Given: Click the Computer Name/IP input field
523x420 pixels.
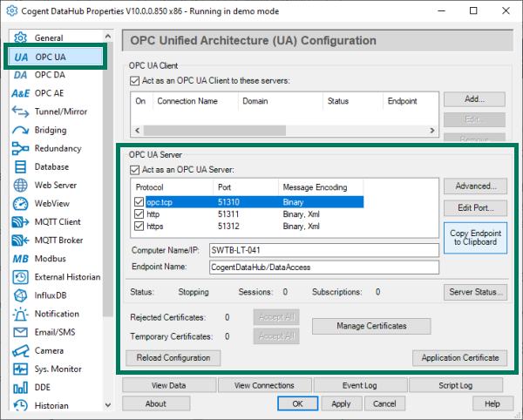Looking at the screenshot, I should (x=324, y=250).
